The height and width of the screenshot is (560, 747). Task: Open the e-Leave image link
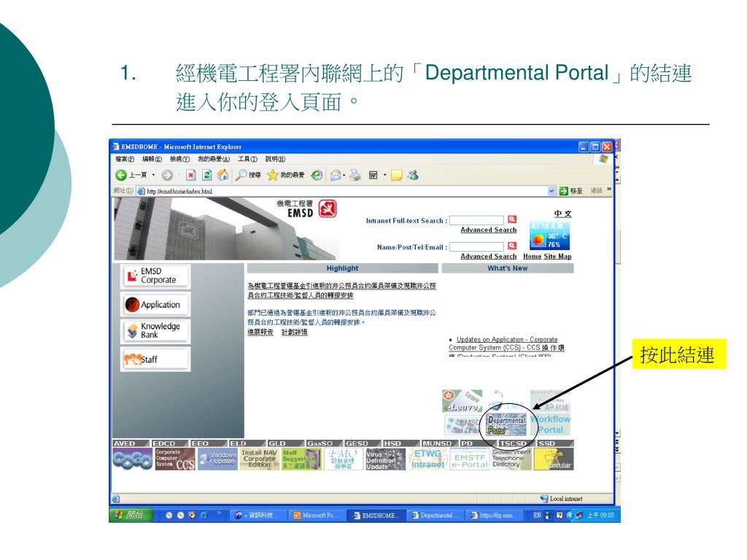(462, 401)
